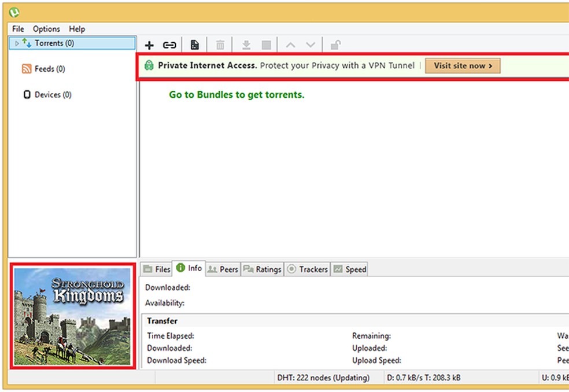Click the move-down chevron on the toolbar
Screen dimensions: 569x392
[x=311, y=45]
